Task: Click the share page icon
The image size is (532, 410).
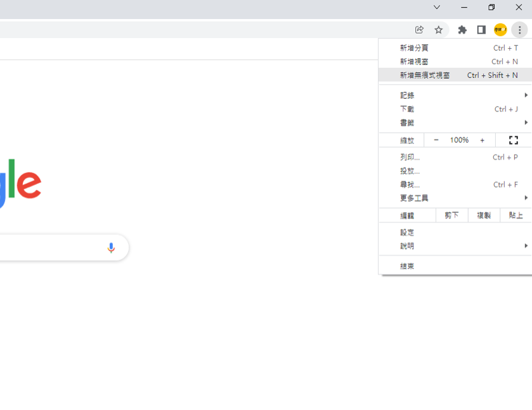Action: [x=419, y=30]
